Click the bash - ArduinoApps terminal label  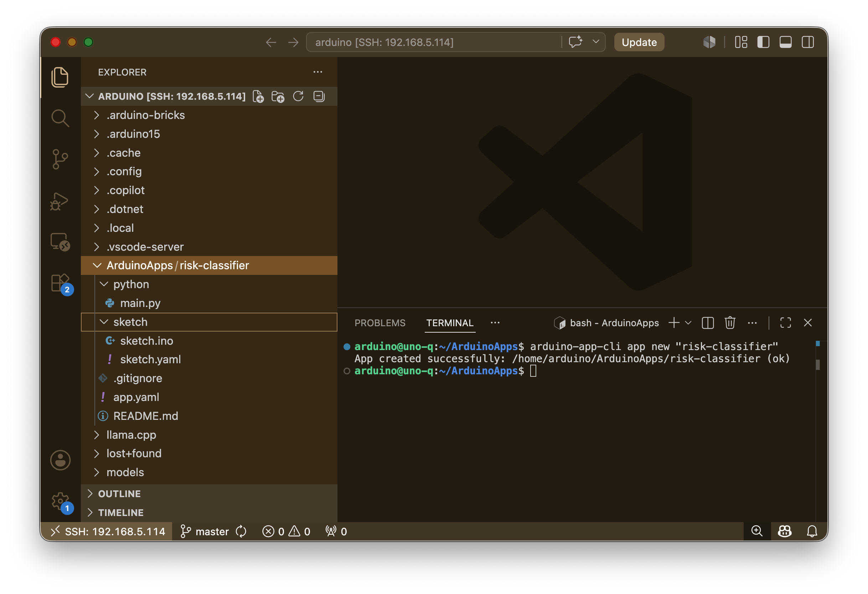(x=606, y=323)
